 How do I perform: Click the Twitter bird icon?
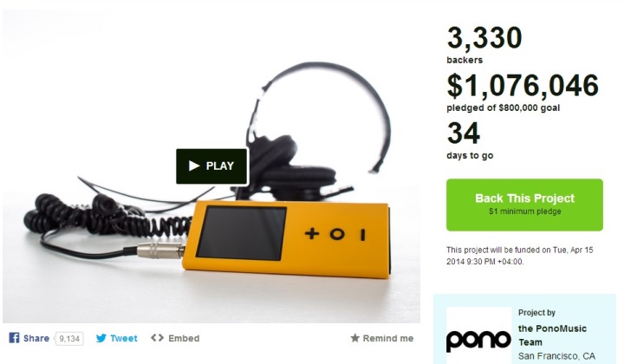pyautogui.click(x=101, y=338)
